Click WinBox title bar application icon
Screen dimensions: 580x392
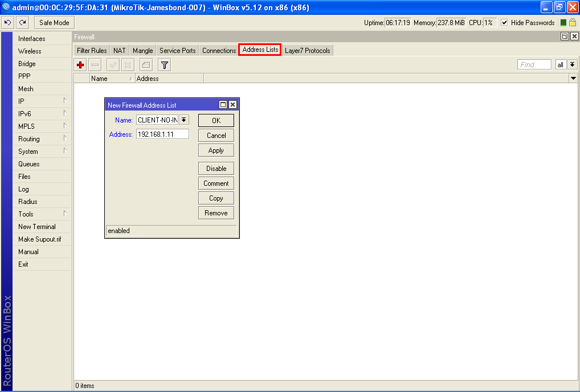(6, 7)
